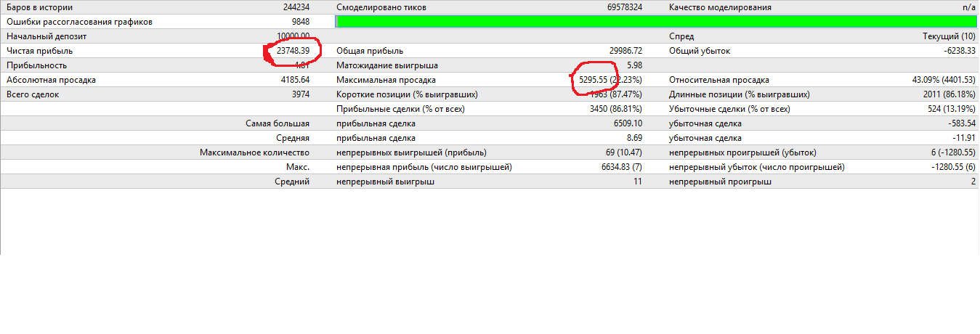Select 'Общий убыток' label
980x334 pixels.
tap(700, 51)
